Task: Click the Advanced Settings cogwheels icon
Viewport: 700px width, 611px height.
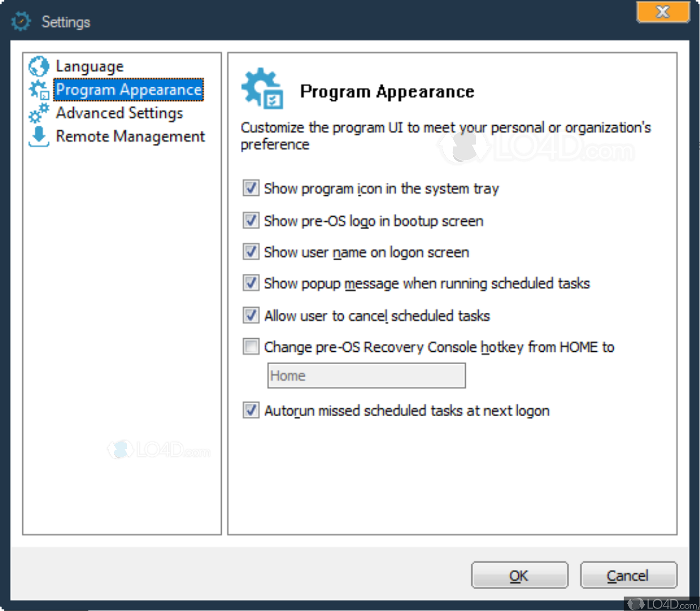Action: [38, 113]
